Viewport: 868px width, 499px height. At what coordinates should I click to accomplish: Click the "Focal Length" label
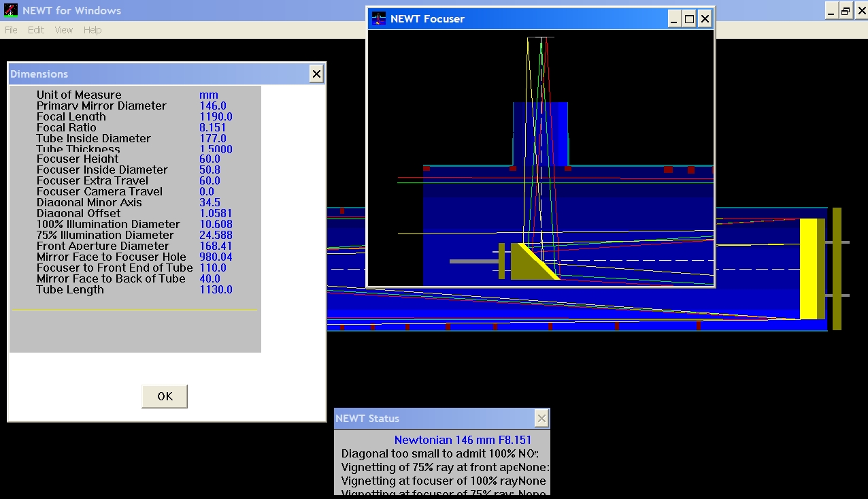coord(71,117)
